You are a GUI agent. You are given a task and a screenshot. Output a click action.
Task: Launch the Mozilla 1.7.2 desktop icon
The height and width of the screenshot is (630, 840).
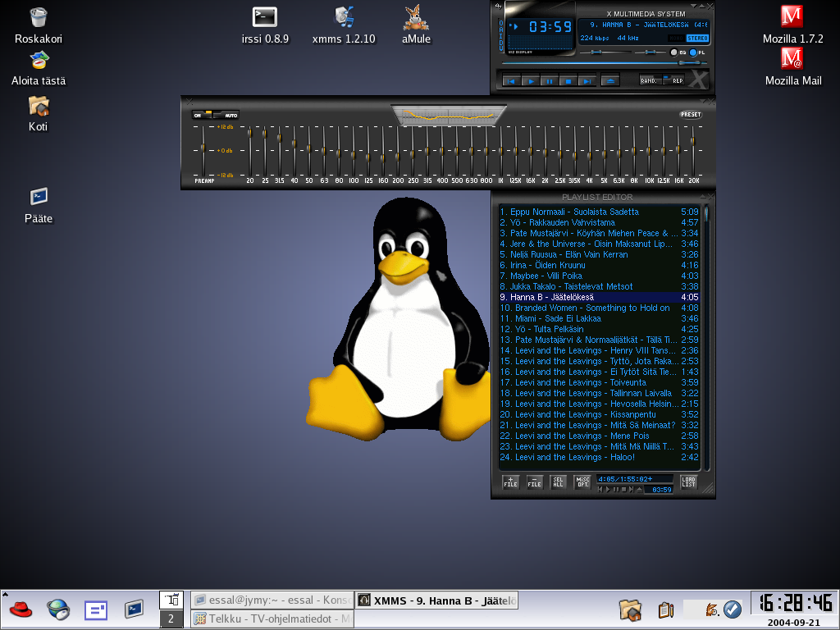(792, 24)
